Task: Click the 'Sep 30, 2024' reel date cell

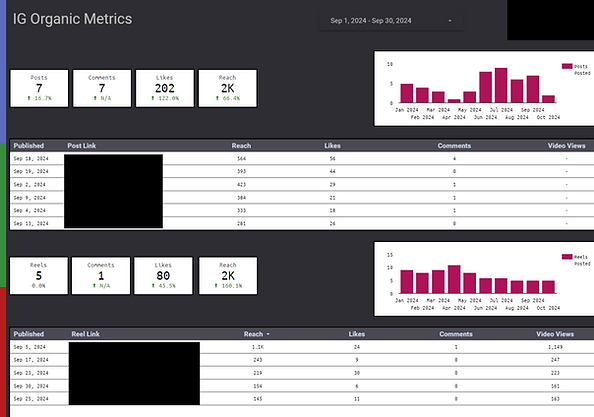Action: (x=31, y=386)
